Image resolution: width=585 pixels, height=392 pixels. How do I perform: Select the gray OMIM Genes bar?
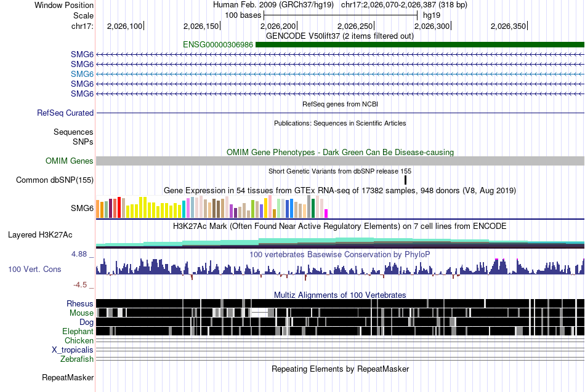point(341,161)
